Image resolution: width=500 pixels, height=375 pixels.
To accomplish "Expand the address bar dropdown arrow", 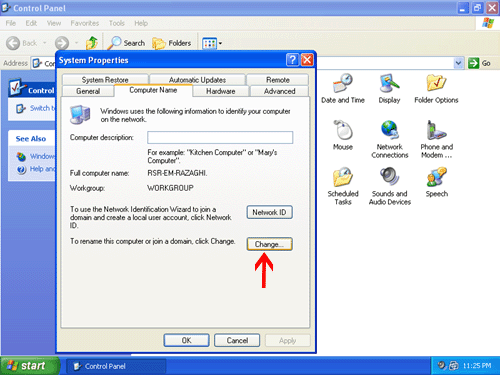I will [x=459, y=63].
